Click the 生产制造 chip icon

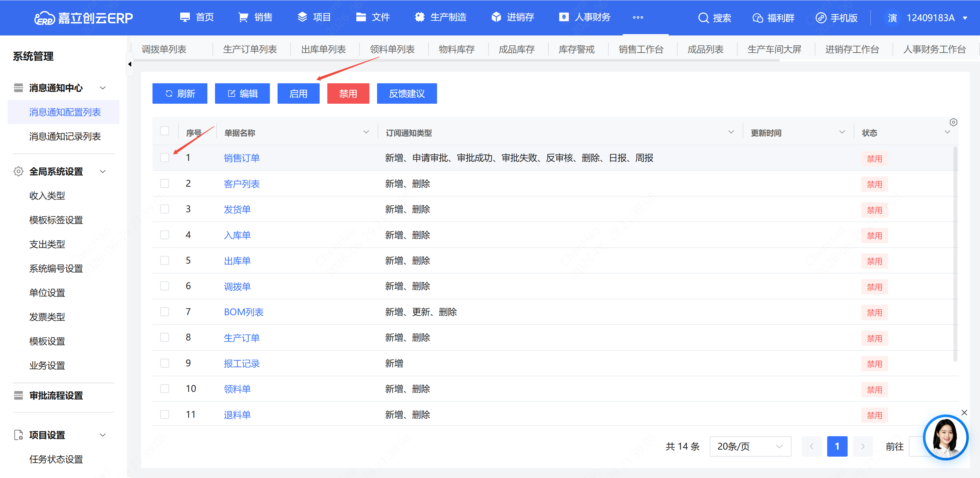(x=419, y=17)
